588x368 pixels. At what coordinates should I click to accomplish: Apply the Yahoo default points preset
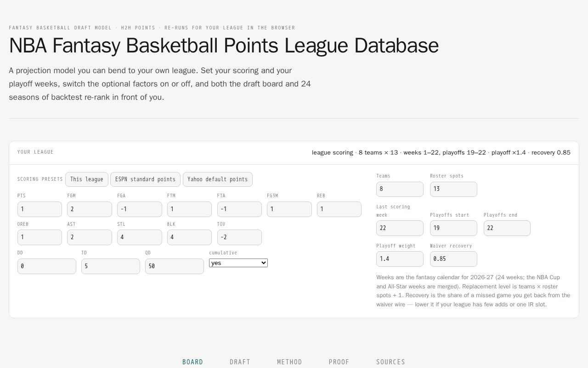click(x=218, y=179)
